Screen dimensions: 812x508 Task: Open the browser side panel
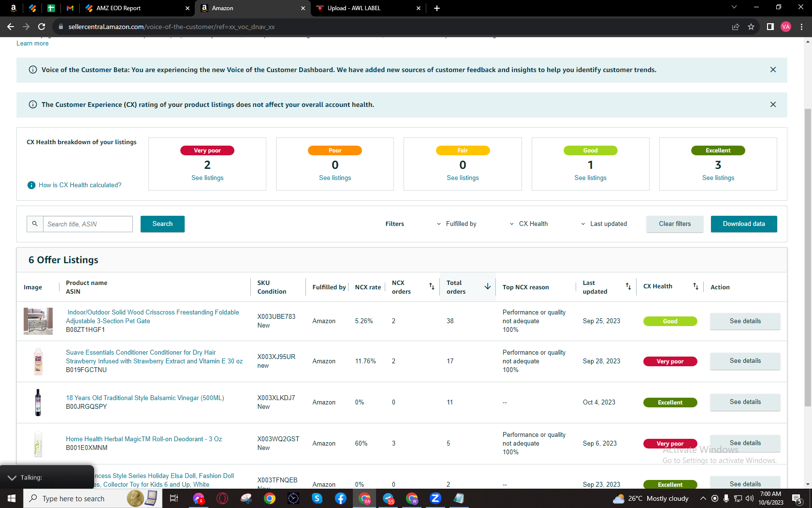770,27
